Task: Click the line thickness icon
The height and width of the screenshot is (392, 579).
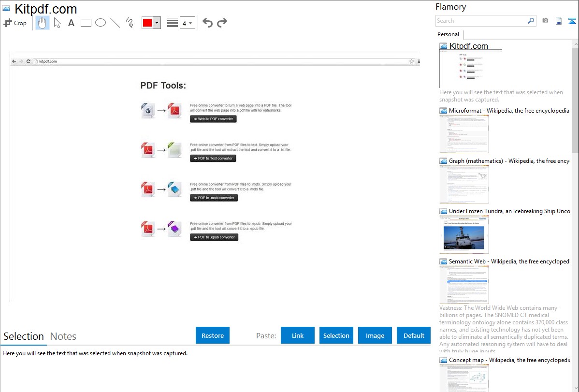Action: (x=173, y=23)
